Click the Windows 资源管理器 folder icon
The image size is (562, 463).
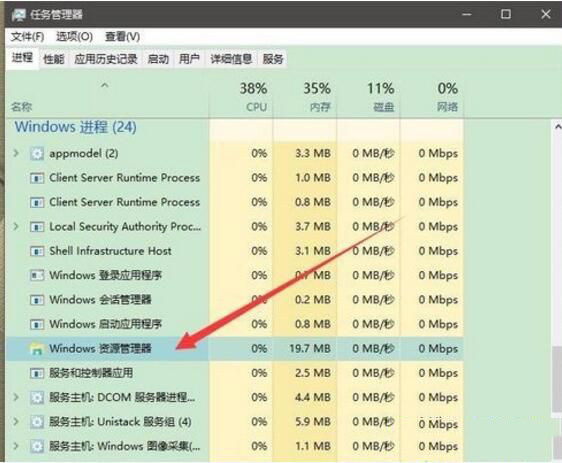37,349
